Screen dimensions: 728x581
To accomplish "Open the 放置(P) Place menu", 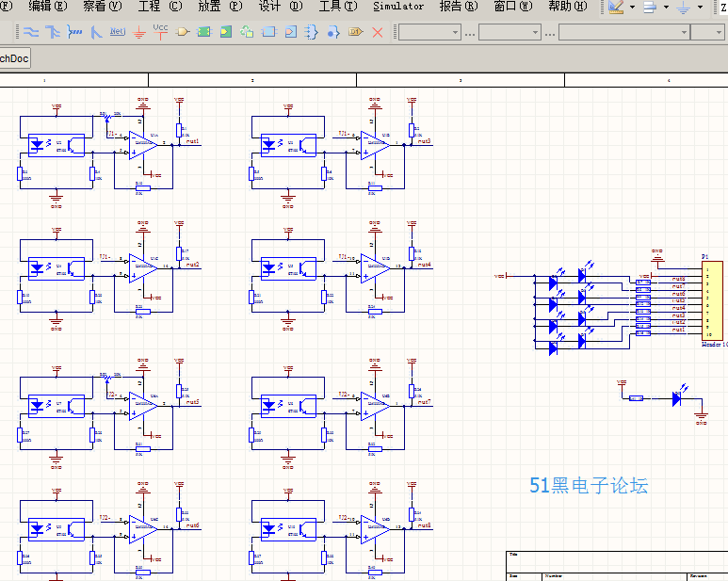I will click(x=220, y=6).
